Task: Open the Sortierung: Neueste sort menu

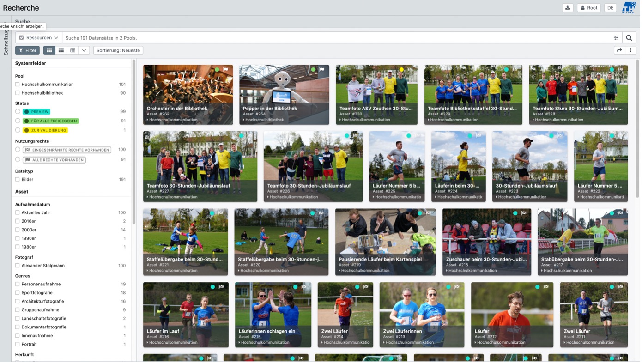Action: (118, 50)
